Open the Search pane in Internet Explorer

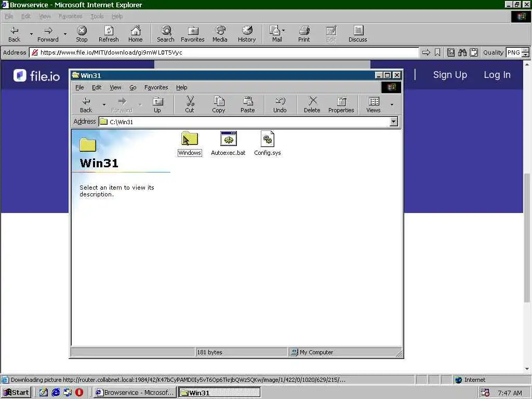point(166,34)
